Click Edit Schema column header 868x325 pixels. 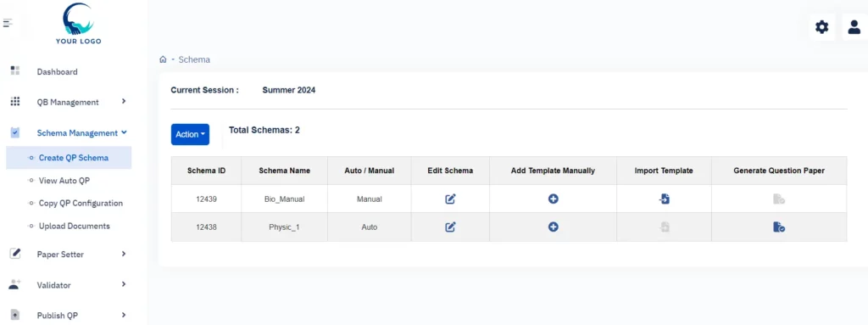coord(450,171)
